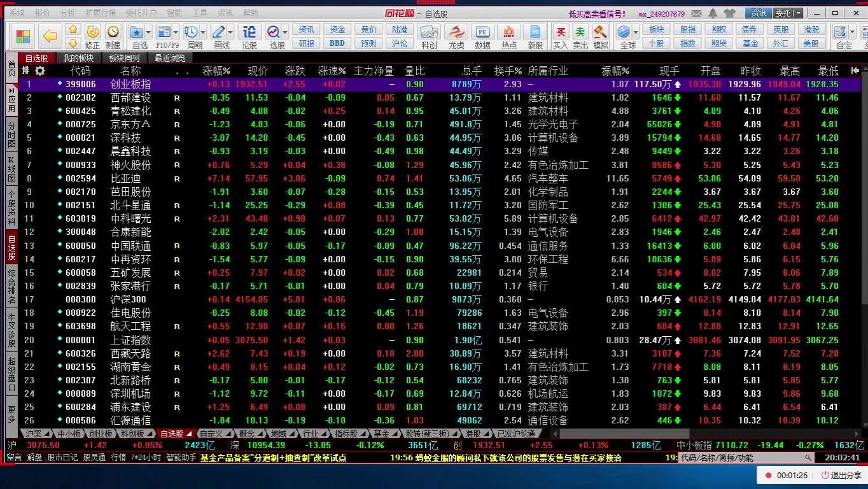Open the mail envelope icon in title bar
Viewport: 868px width, 489px height.
point(697,13)
